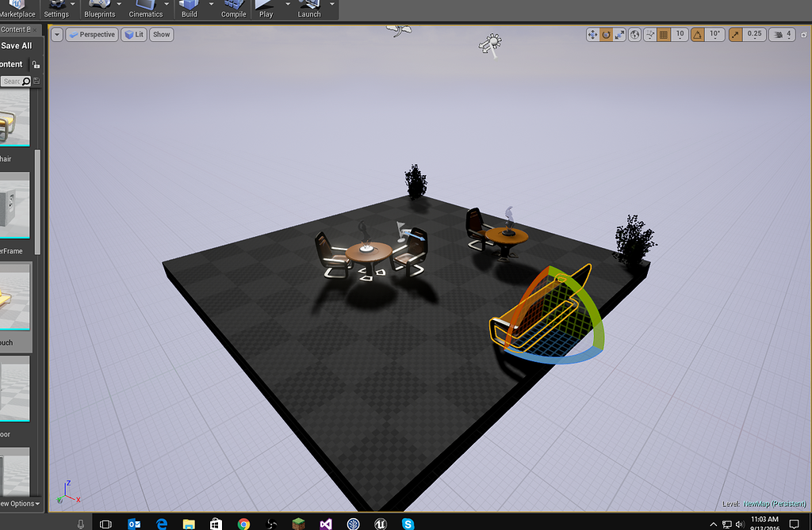Switch the viewport to Perspective menu
The width and height of the screenshot is (812, 530).
91,34
